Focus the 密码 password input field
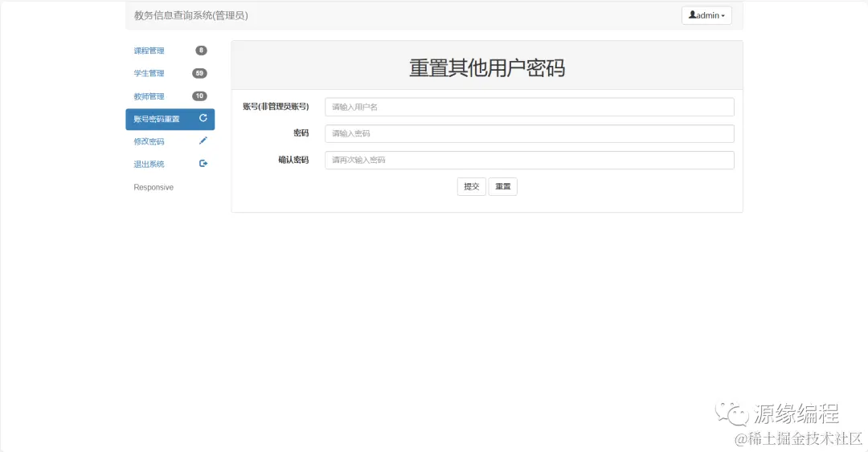The height and width of the screenshot is (452, 868). (529, 133)
